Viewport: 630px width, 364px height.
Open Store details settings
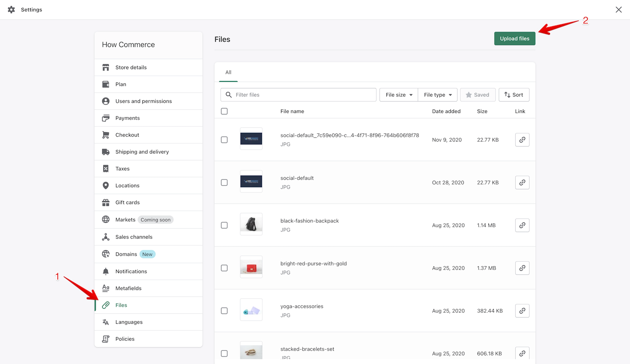pos(149,67)
